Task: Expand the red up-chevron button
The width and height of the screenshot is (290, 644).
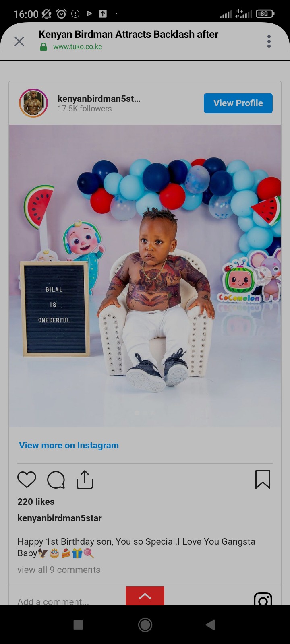Action: click(145, 596)
